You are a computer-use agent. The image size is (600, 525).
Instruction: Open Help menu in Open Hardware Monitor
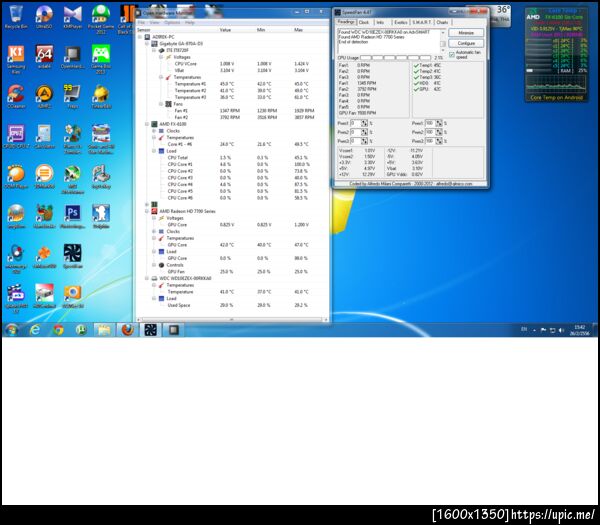point(190,23)
